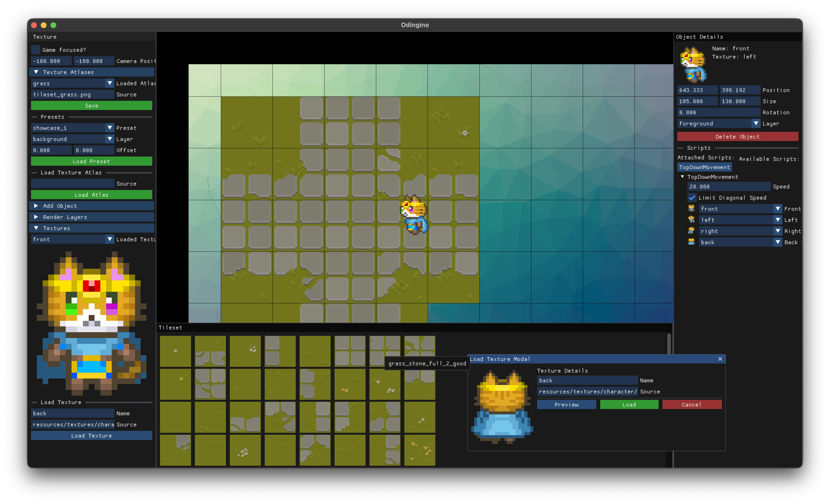This screenshot has width=830, height=504.
Task: Click the back-facing cat sprite icon
Action: [x=691, y=242]
